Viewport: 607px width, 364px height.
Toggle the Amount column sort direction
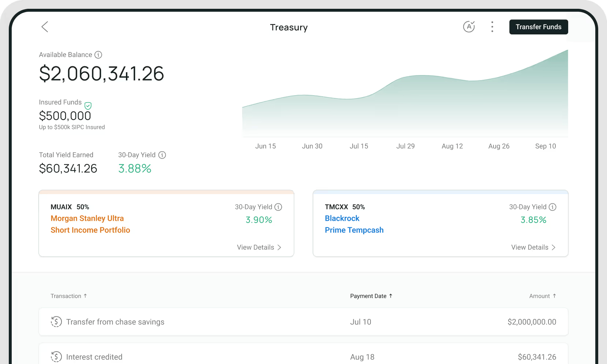(554, 296)
